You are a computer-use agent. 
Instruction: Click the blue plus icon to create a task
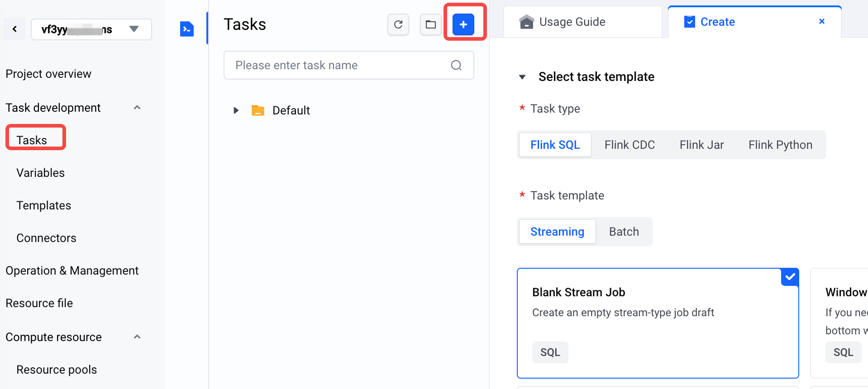click(463, 24)
